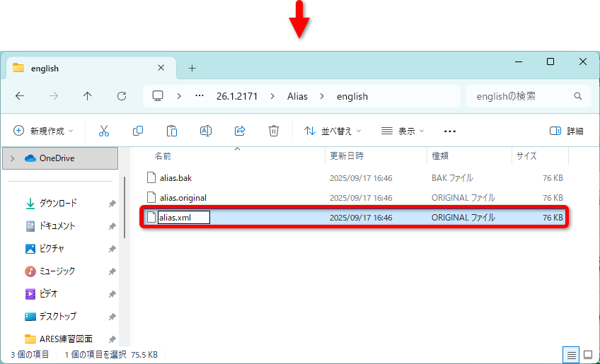This screenshot has height=364, width=600.
Task: Select OneDrive in navigation pane
Action: [x=60, y=158]
